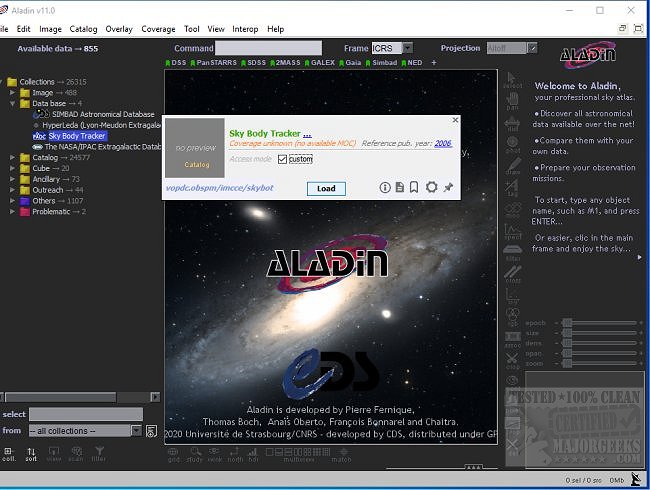Click the Simbad bookmark shortcut
The height and width of the screenshot is (490, 650).
381,63
